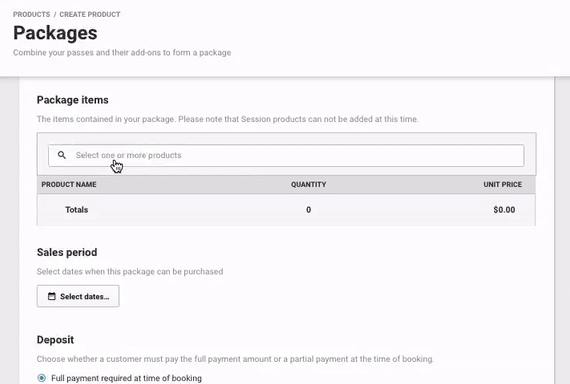The height and width of the screenshot is (384, 570).
Task: Click the Package items section heading
Action: [73, 100]
